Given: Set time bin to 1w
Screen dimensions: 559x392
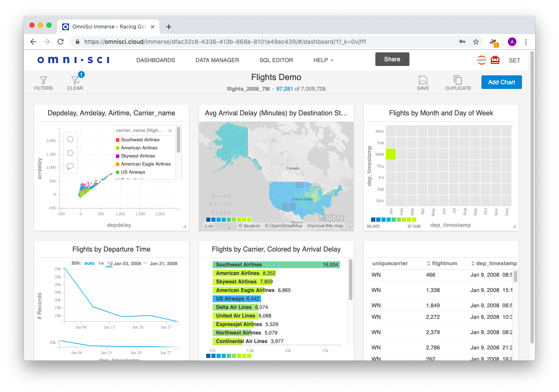Looking at the screenshot, I should click(101, 263).
